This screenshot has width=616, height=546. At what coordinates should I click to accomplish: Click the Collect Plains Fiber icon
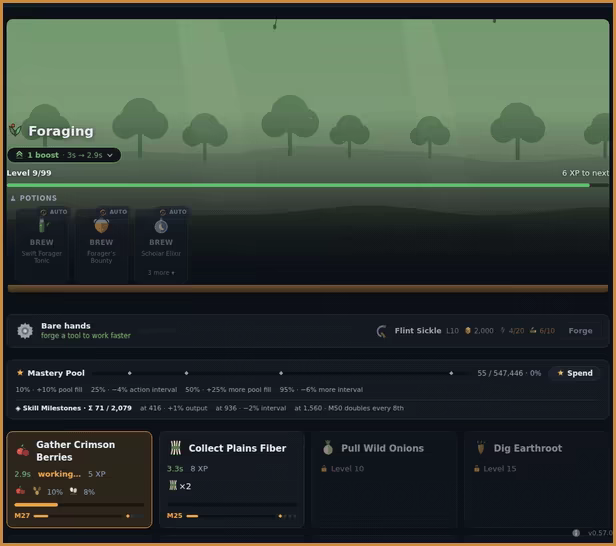click(x=176, y=448)
